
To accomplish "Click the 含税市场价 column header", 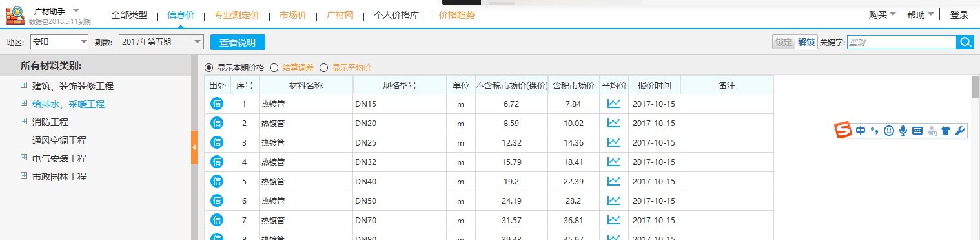I will point(573,85).
